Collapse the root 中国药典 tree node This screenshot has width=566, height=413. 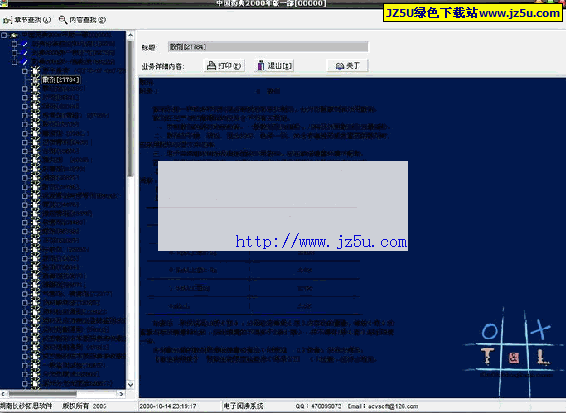click(x=4, y=35)
